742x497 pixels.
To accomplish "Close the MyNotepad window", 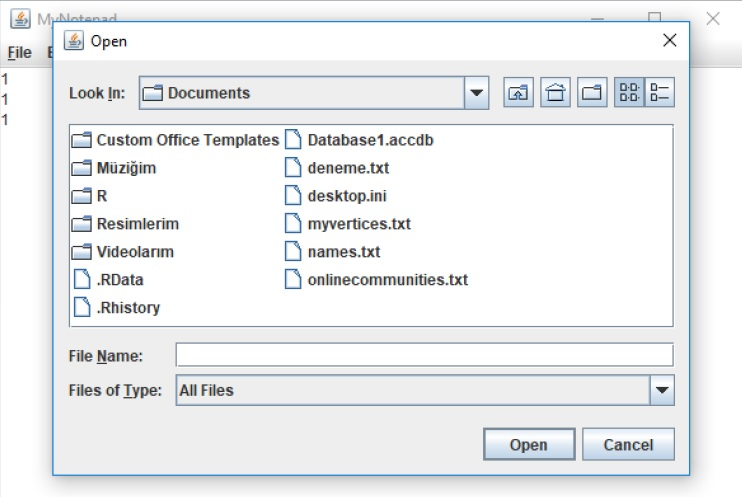I will pyautogui.click(x=713, y=19).
